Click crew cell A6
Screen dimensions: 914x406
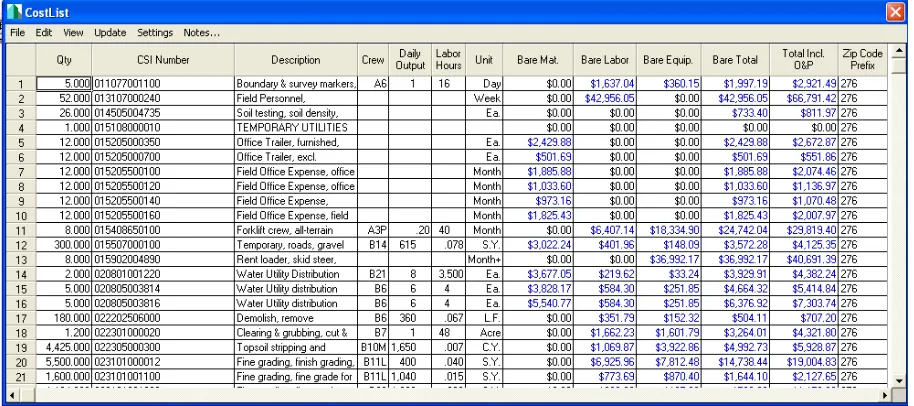point(373,84)
